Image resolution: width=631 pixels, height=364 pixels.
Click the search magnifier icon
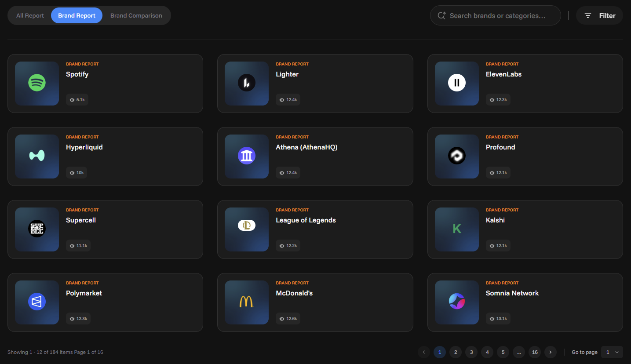(x=441, y=15)
